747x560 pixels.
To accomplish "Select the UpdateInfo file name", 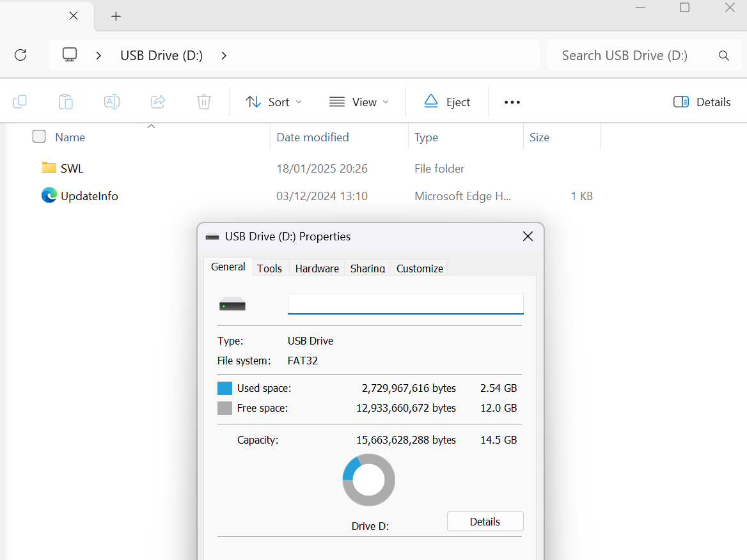I will click(x=89, y=196).
